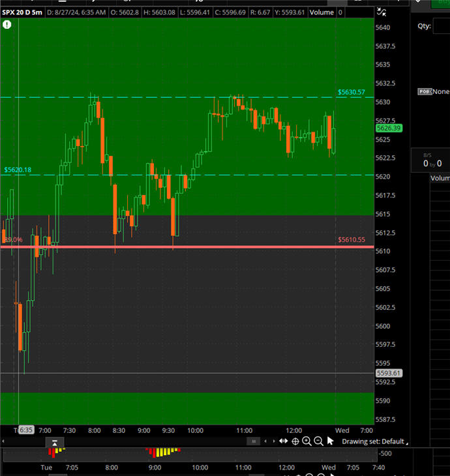This screenshot has height=476, width=450.
Task: Click the chart alert exclamation icon
Action: [7, 24]
